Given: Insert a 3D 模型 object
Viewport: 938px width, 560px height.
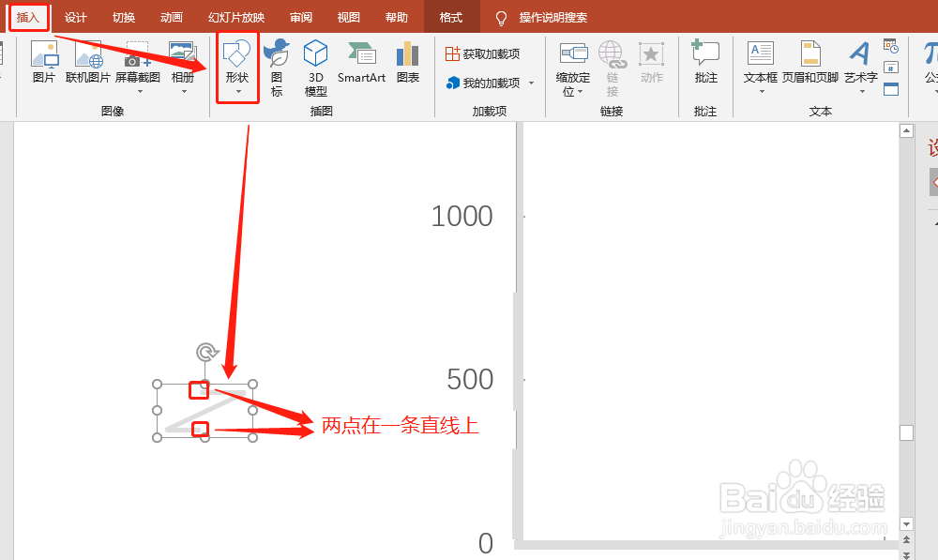Looking at the screenshot, I should [x=315, y=66].
